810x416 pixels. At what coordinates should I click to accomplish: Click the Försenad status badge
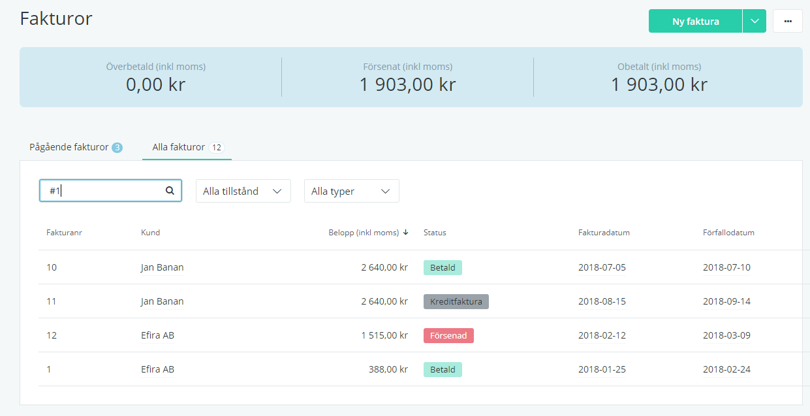tap(448, 335)
